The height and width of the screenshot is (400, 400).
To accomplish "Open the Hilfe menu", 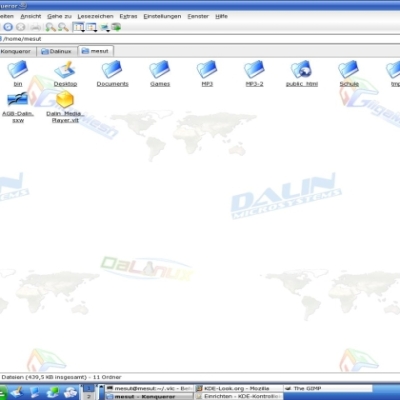I will coord(221,16).
